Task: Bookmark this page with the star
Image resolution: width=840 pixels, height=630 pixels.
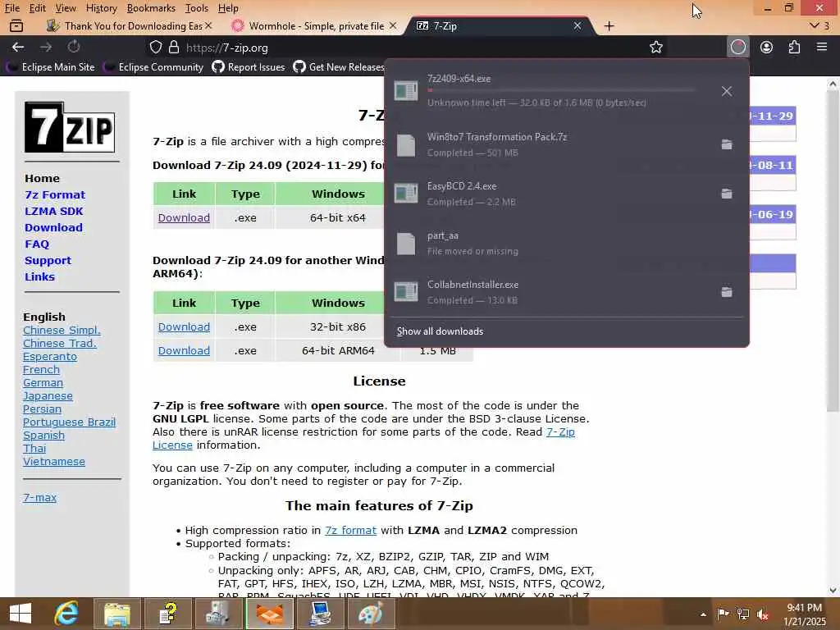Action: point(655,47)
